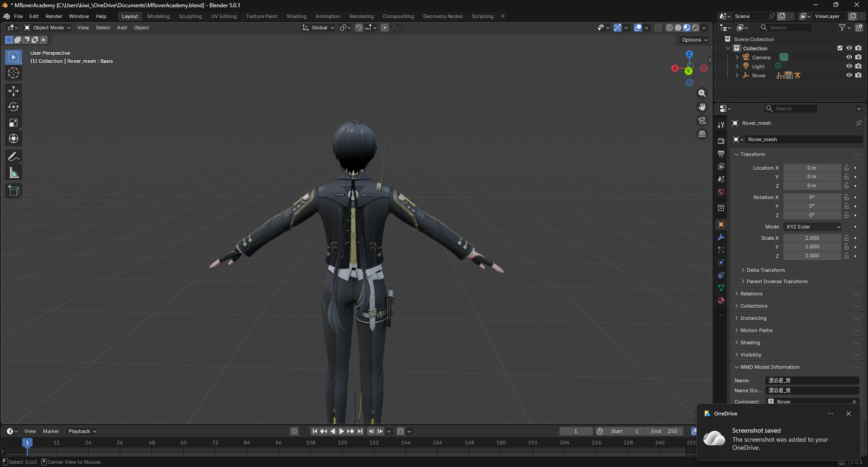The image size is (868, 467).
Task: Open the Particles properties tab
Action: pos(721,250)
